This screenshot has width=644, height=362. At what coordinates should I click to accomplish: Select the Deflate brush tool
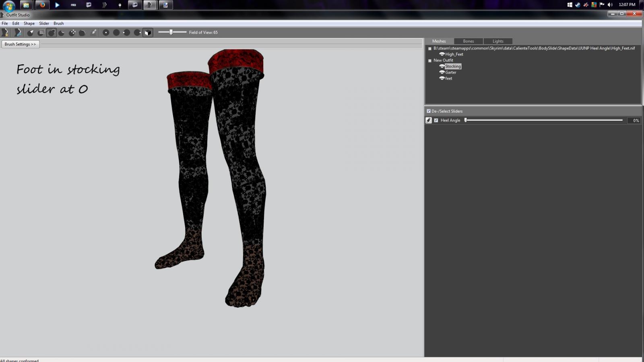click(x=62, y=33)
